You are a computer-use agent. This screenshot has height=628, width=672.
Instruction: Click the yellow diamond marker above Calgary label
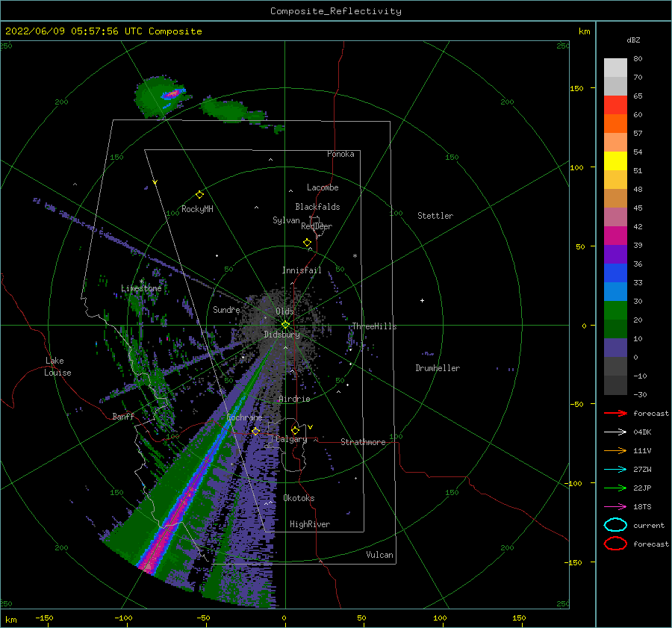295,430
